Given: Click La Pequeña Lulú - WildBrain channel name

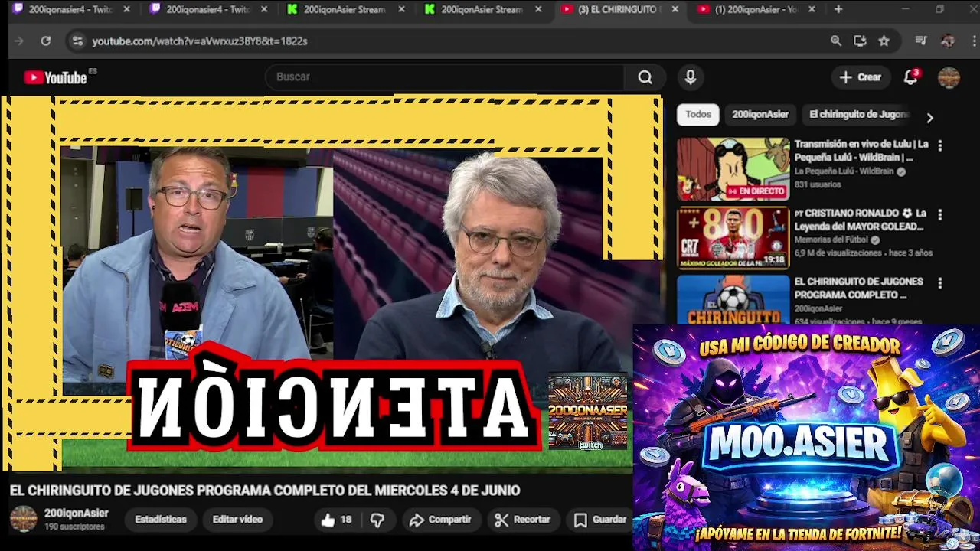Looking at the screenshot, I should 845,171.
